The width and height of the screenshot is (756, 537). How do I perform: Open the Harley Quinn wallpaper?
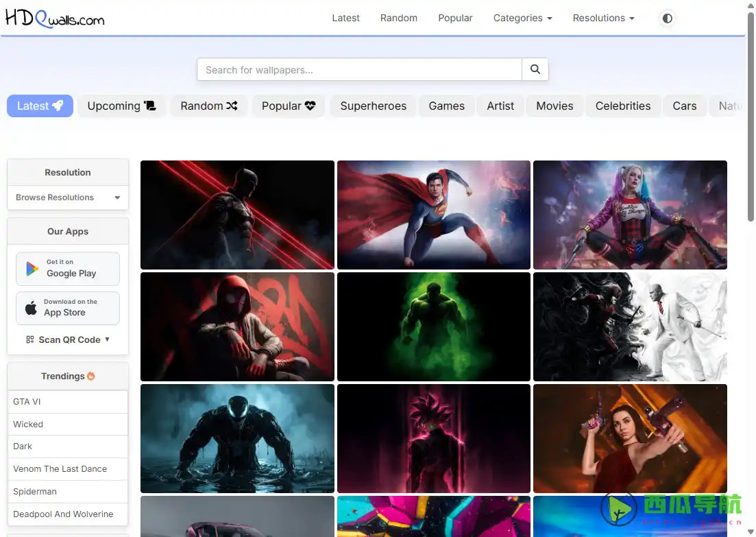(x=630, y=215)
